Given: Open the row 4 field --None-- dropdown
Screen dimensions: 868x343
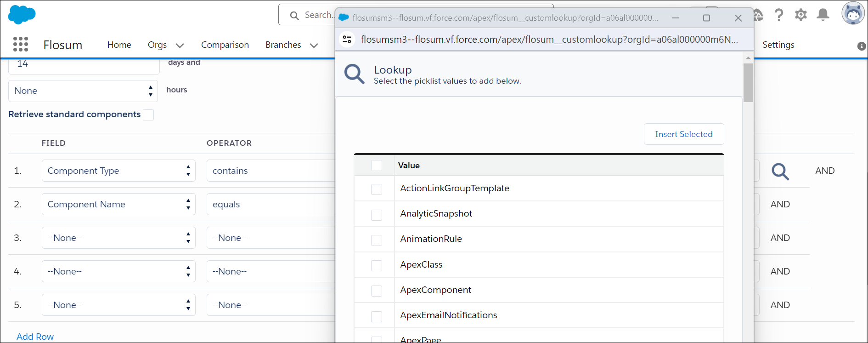Looking at the screenshot, I should click(x=118, y=271).
